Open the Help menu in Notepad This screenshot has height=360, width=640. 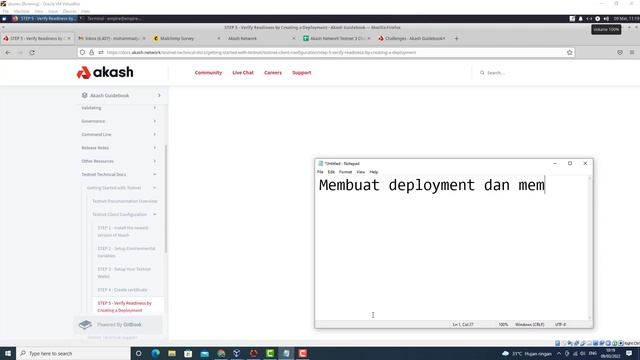373,172
